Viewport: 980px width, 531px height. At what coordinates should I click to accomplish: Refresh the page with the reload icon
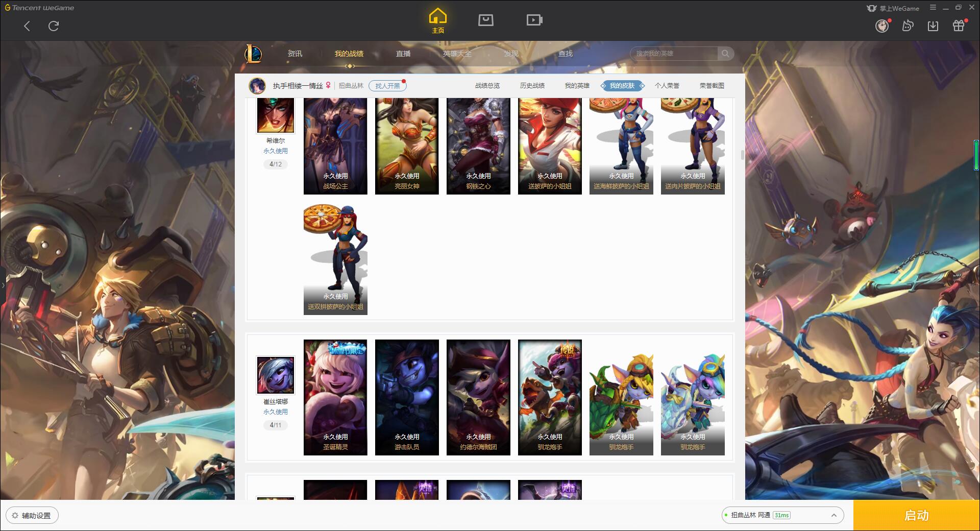pyautogui.click(x=54, y=26)
